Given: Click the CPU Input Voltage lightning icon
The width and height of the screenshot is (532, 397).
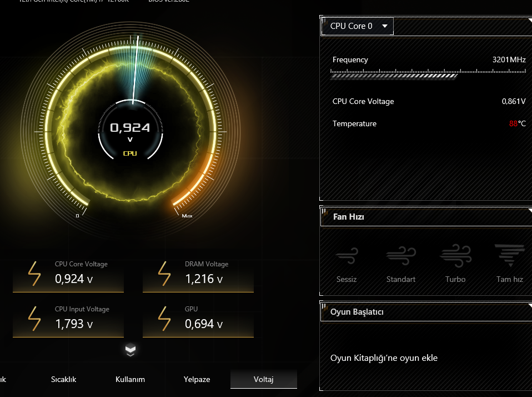Looking at the screenshot, I should [34, 319].
